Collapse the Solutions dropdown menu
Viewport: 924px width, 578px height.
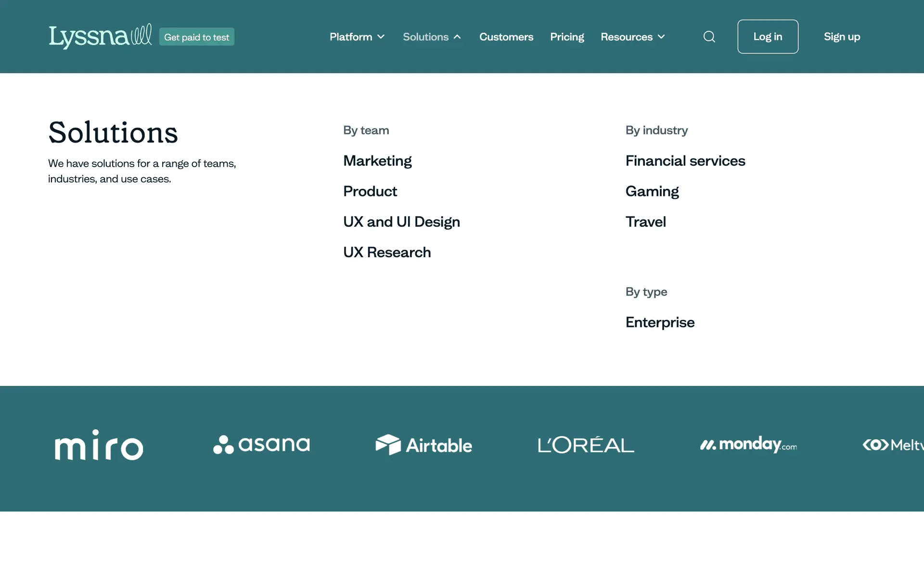click(432, 37)
